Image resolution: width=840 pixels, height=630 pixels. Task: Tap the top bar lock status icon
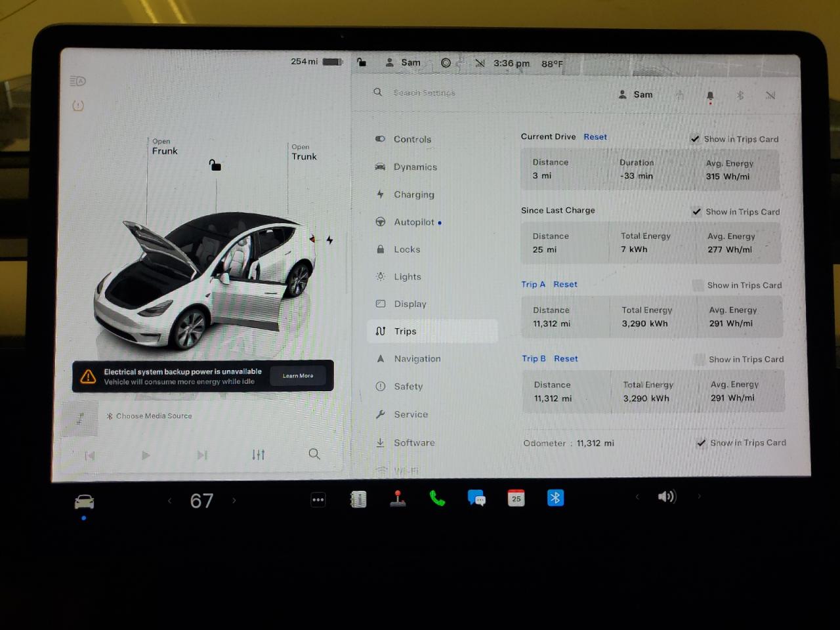(362, 62)
